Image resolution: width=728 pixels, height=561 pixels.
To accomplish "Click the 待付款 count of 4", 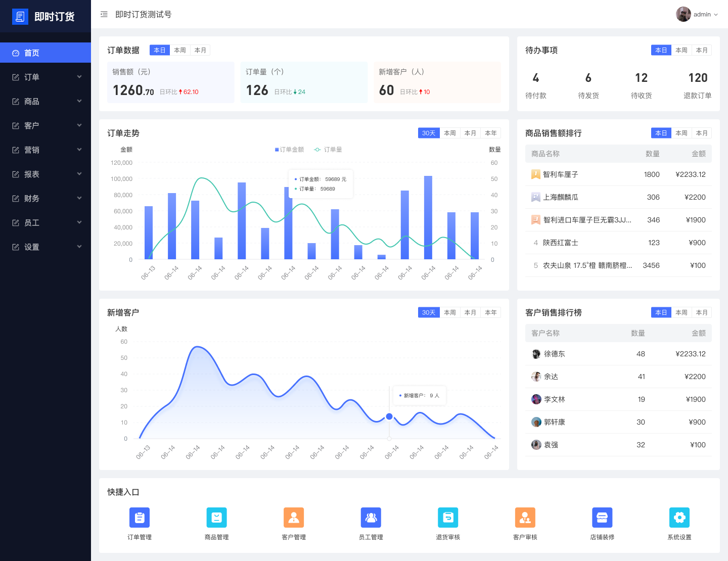I will 536,78.
